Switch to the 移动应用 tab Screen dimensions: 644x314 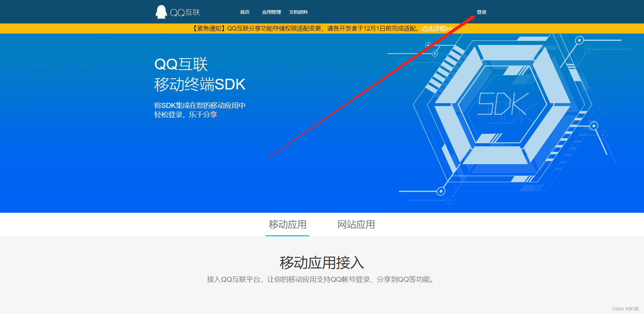coord(287,224)
